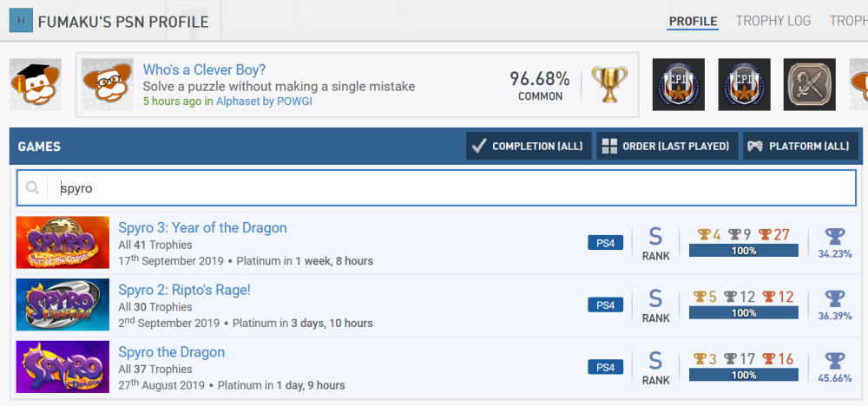The image size is (868, 406).
Task: Open the Order (Last Played) sort dropdown
Action: pos(667,146)
